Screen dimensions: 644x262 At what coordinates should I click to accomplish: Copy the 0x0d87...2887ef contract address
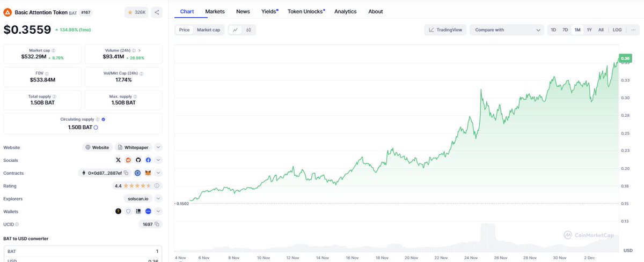[x=126, y=173]
